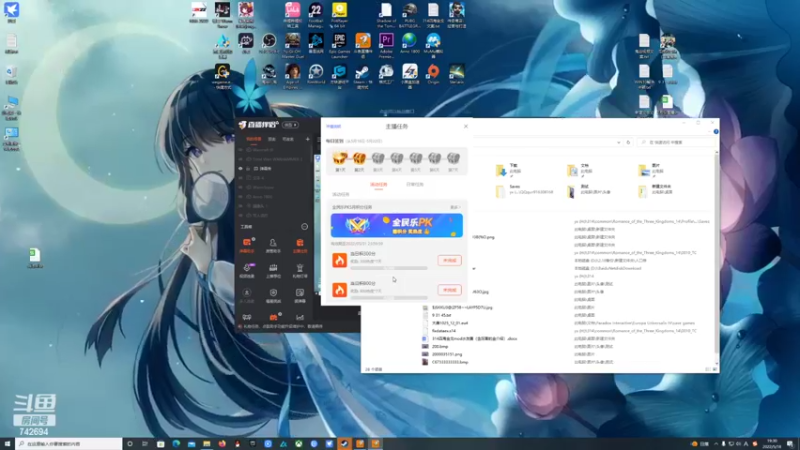Click the Firefox icon in the taskbar

click(222, 444)
